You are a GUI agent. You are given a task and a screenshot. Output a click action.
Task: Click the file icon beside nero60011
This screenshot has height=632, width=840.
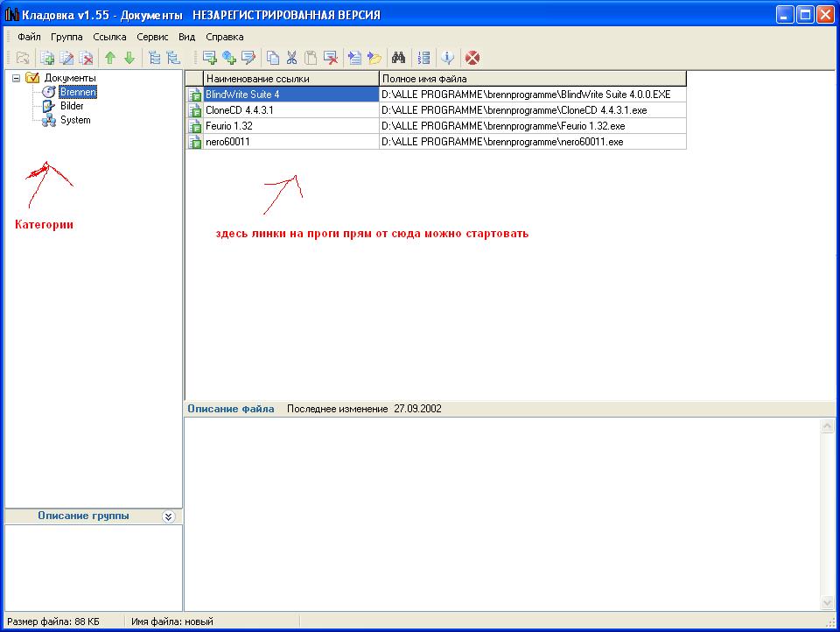(194, 142)
